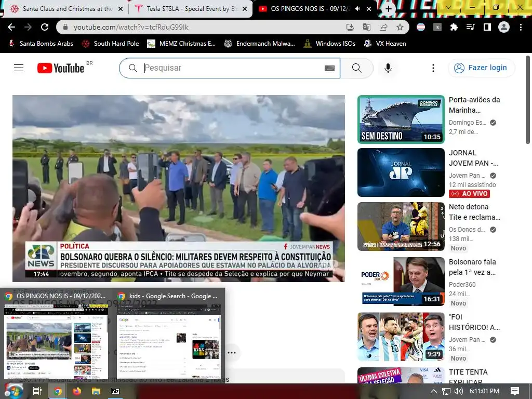Click the Bolsonaro fala pela 1ª vez title
Viewport: 532px width, 399px height.
(x=472, y=267)
